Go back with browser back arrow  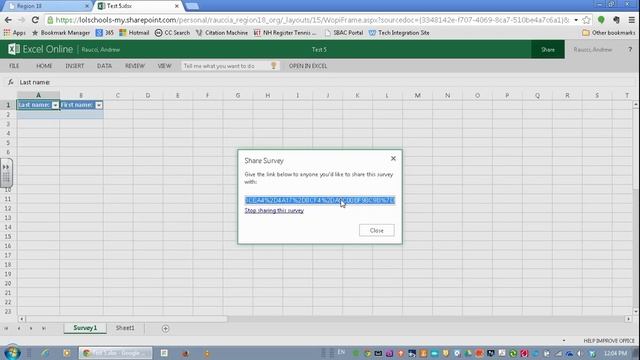coord(8,20)
